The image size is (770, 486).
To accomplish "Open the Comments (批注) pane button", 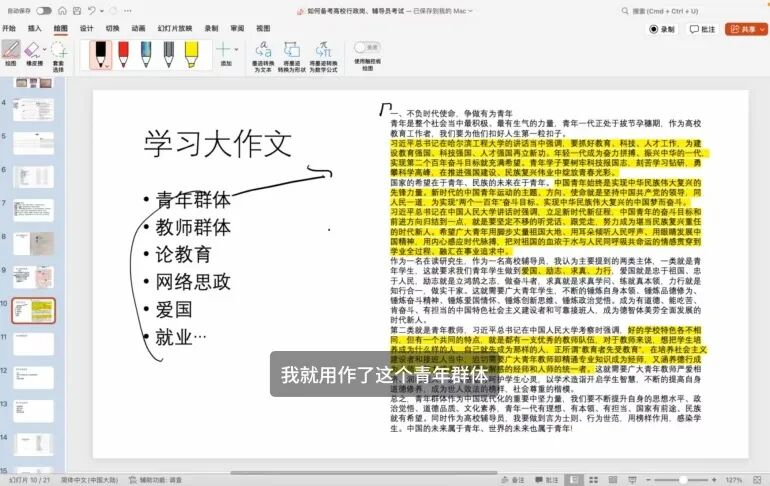I will click(x=703, y=29).
